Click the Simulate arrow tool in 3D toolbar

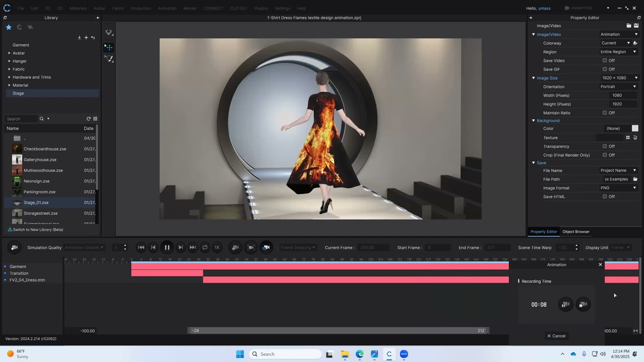point(109,33)
